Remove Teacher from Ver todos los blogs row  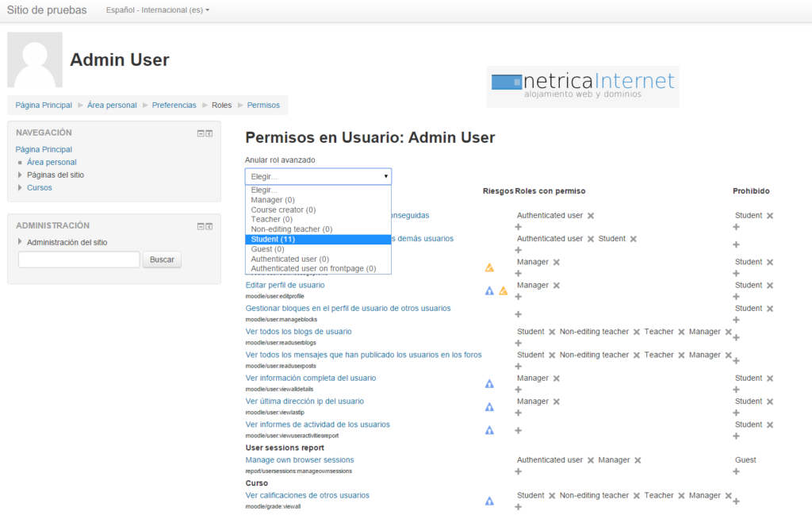tap(680, 332)
